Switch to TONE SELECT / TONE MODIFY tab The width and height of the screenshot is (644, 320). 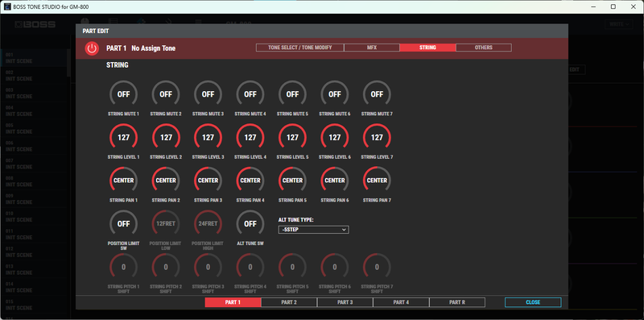pyautogui.click(x=299, y=48)
